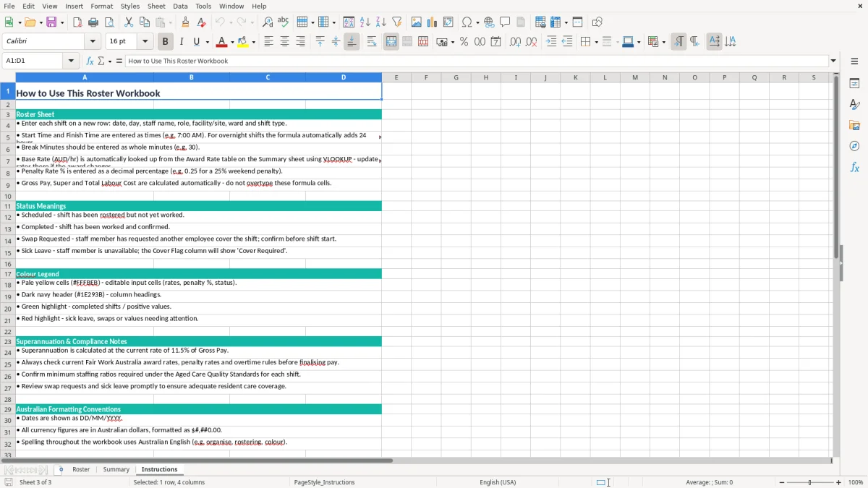868x488 pixels.
Task: Open the sidebar Styles deck
Action: [x=854, y=104]
